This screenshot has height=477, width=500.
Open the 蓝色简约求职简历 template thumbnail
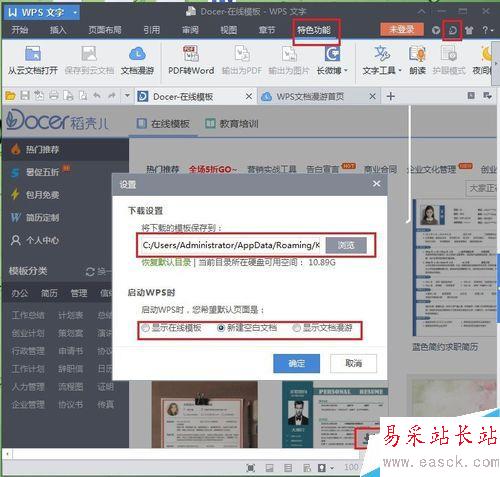pos(455,268)
